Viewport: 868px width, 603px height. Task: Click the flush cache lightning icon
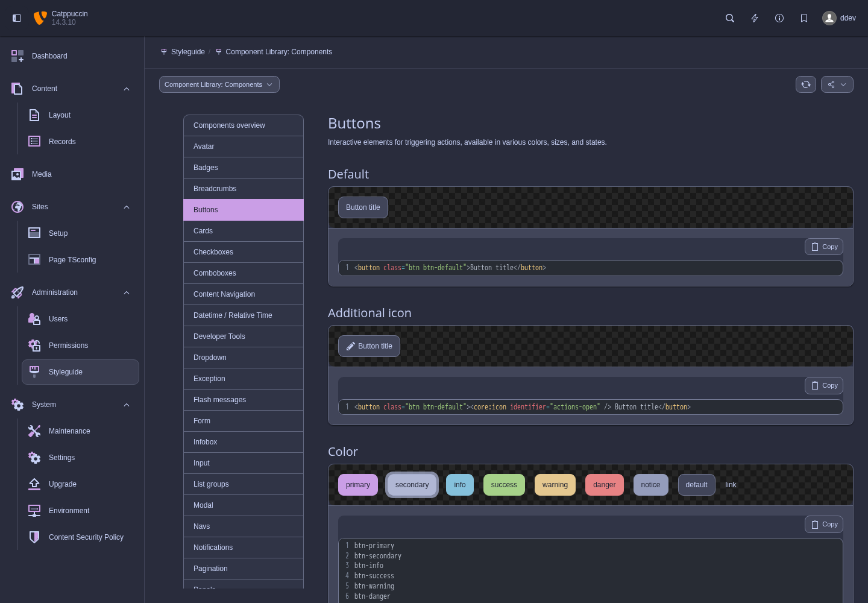pyautogui.click(x=755, y=18)
